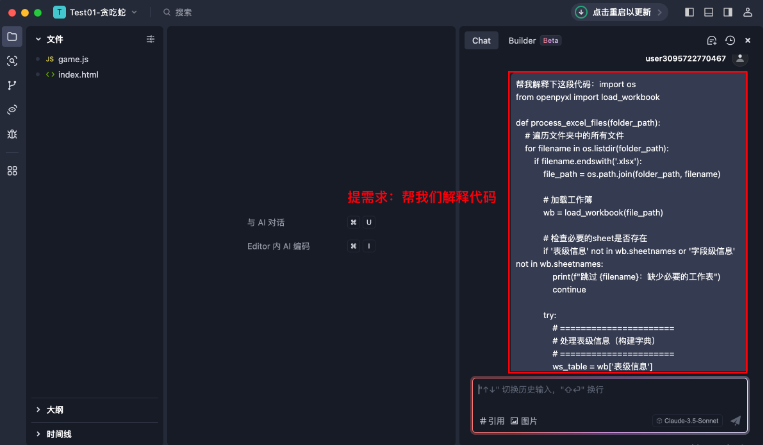Start a new chat session icon
Screen dimensions: 763x445
[x=711, y=41]
